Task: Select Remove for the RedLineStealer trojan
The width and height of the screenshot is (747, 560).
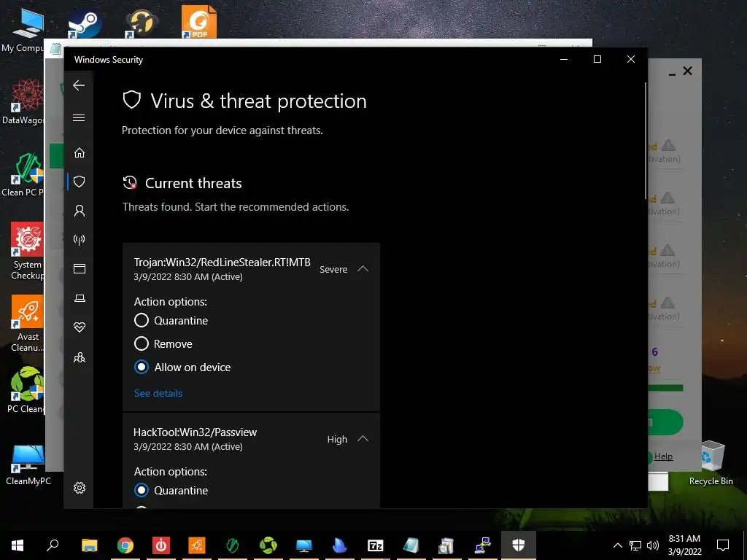Action: click(x=142, y=343)
